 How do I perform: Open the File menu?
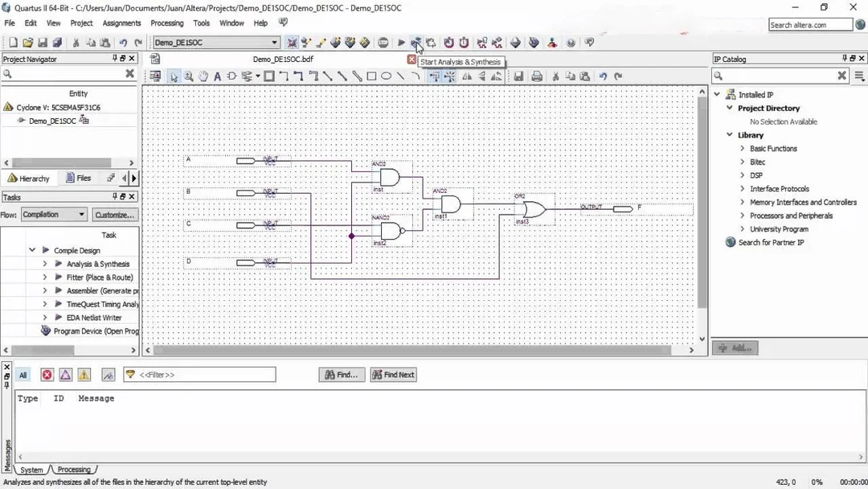[x=10, y=23]
